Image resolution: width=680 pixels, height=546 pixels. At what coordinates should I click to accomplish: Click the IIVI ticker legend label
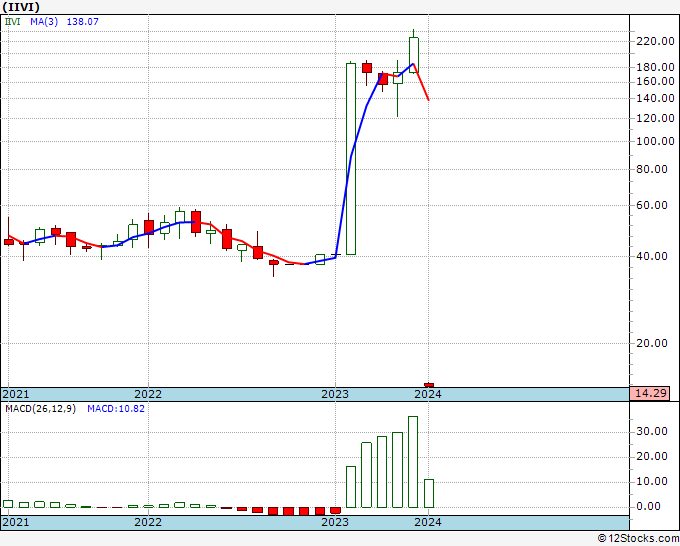[13, 21]
